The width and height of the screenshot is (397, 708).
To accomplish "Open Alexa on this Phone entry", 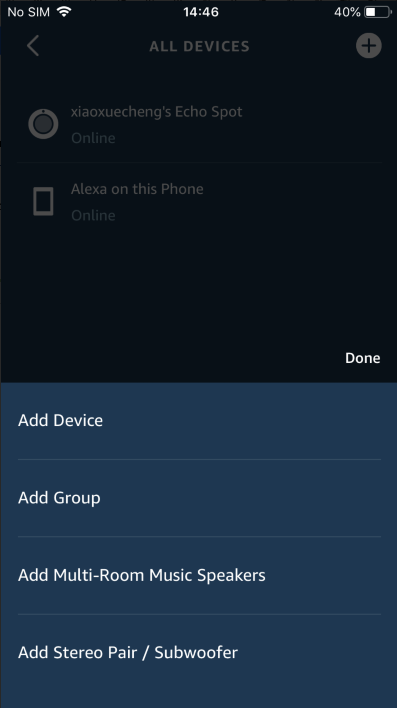I will click(x=199, y=201).
